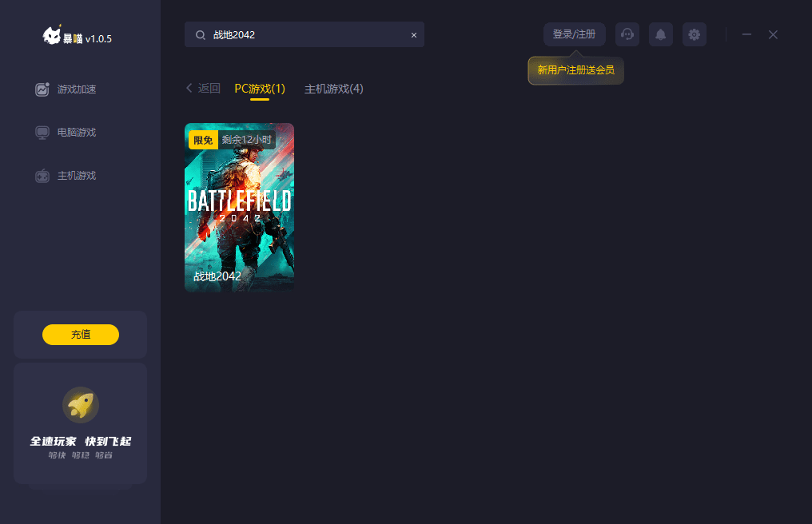Click the 充值 recharge button
This screenshot has height=524, width=812.
[80, 335]
